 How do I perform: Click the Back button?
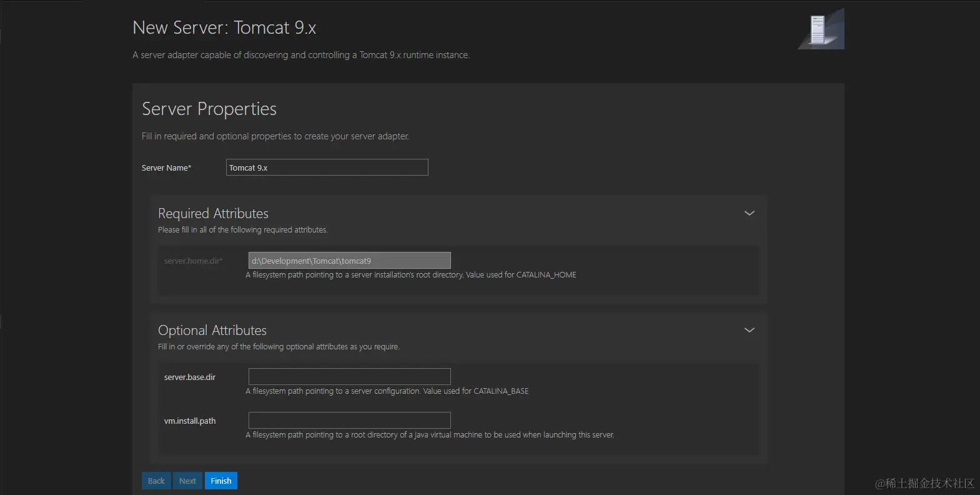156,481
